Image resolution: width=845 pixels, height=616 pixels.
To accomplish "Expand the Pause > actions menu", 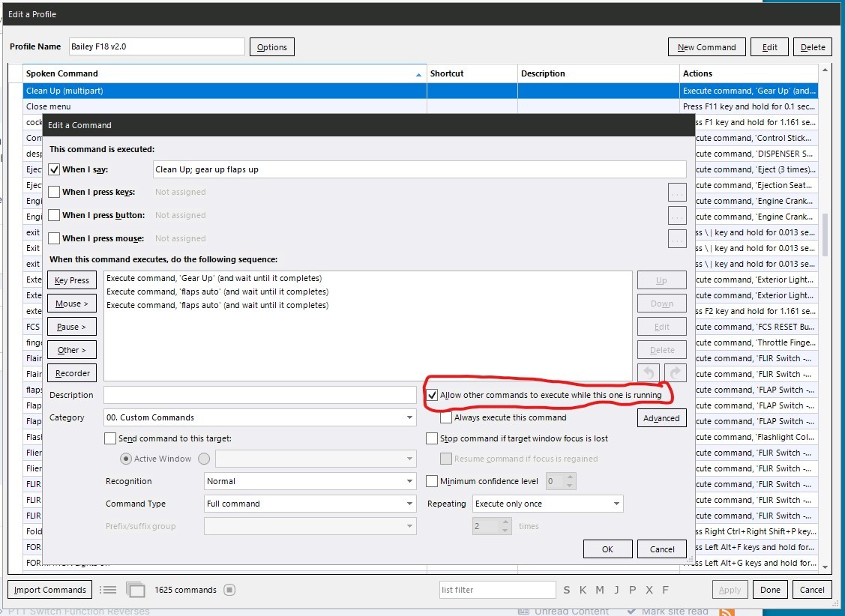I will tap(72, 327).
